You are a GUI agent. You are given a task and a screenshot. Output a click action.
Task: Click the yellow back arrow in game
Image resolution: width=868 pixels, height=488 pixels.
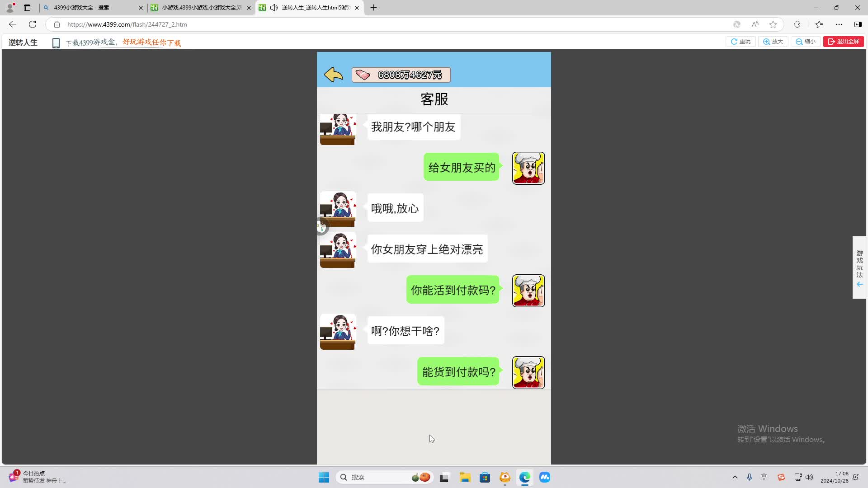(x=333, y=75)
